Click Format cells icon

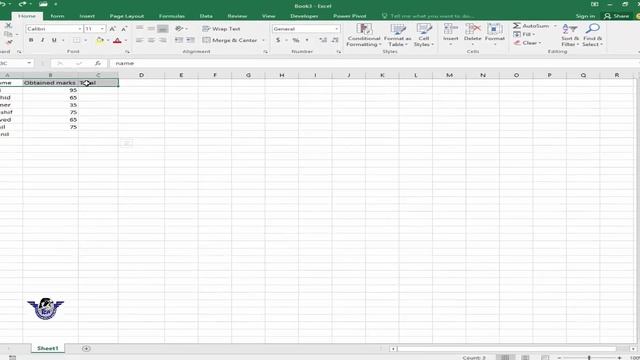coord(495,29)
